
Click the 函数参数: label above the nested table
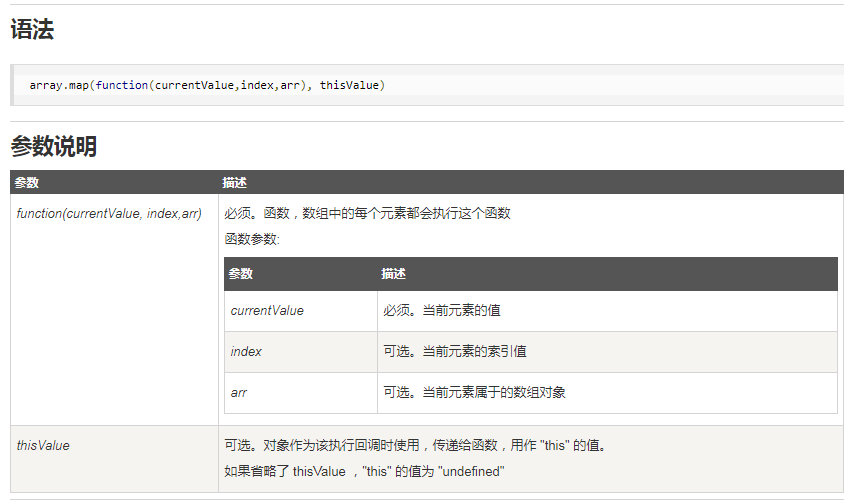coord(252,239)
